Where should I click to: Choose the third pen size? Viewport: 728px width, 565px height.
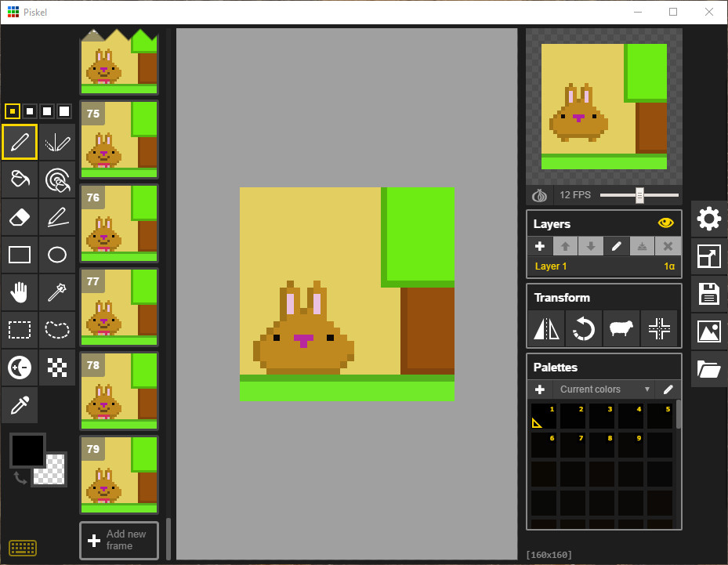click(x=47, y=111)
